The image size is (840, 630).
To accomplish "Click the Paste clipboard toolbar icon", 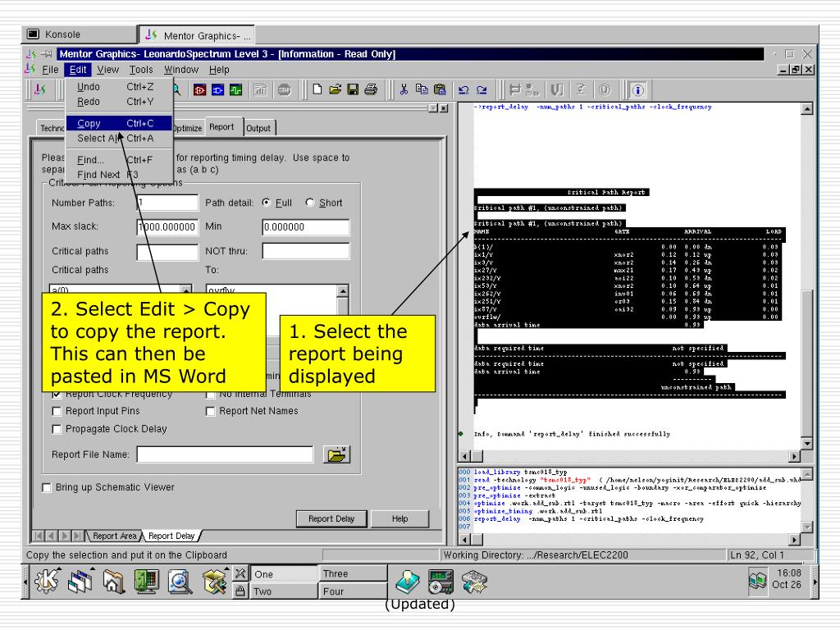I will 440,89.
